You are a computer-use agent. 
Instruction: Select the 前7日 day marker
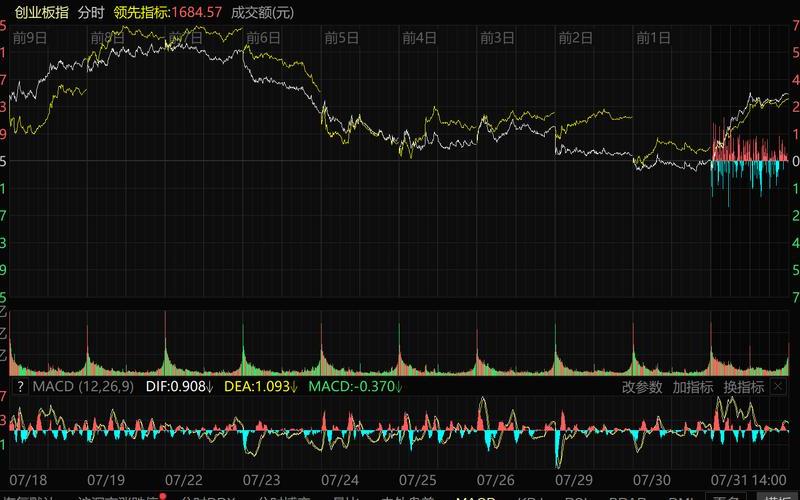click(x=185, y=38)
